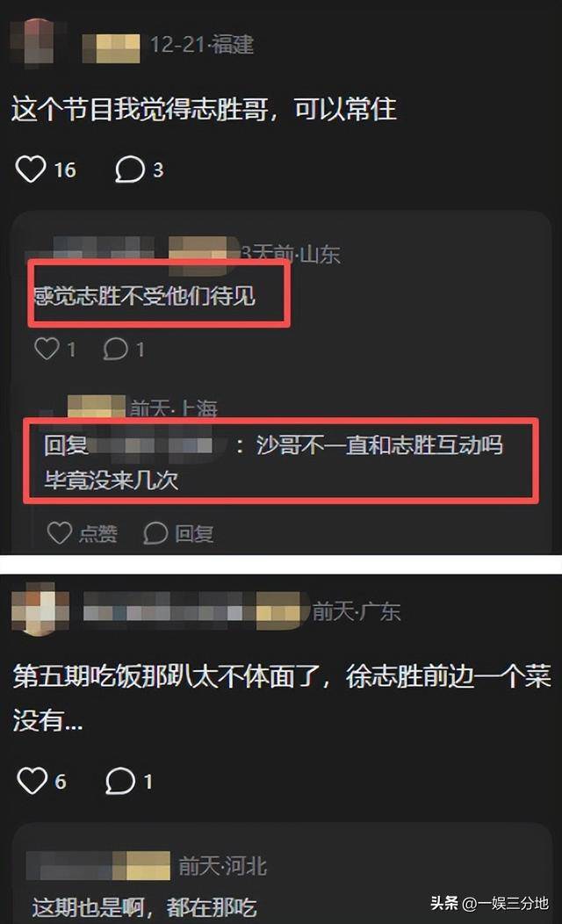Open blurred username of Guangdong commenter
Viewport: 562px width, 924px height.
[196, 610]
